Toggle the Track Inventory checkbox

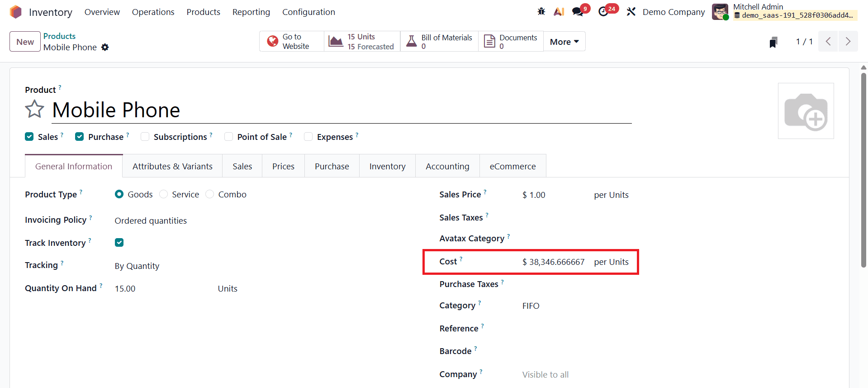point(119,243)
